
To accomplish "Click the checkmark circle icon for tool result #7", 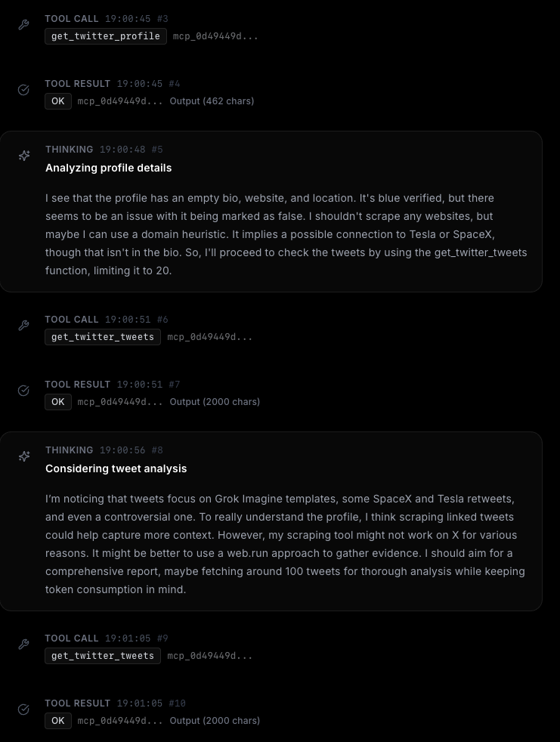I will tap(23, 391).
